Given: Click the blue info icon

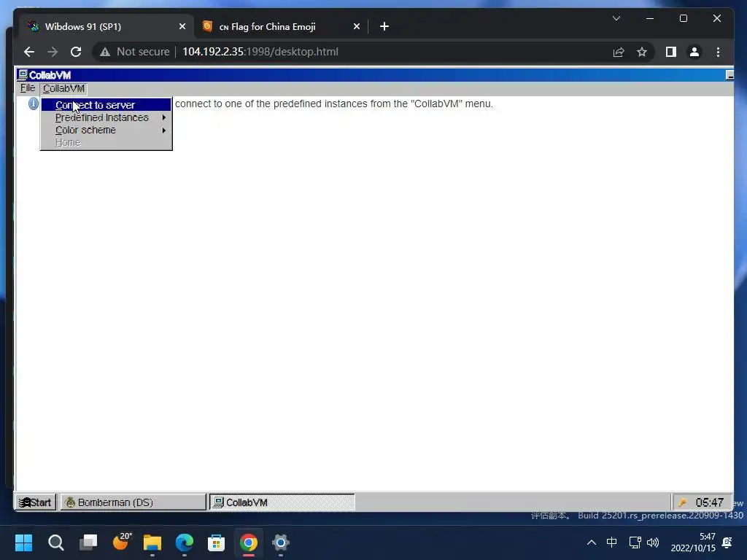Looking at the screenshot, I should click(34, 104).
